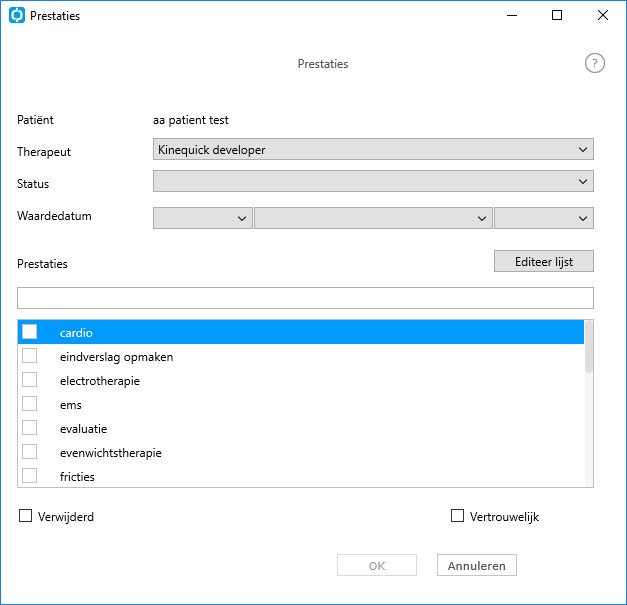
Task: Click the Prestaties search input field
Action: (x=305, y=298)
